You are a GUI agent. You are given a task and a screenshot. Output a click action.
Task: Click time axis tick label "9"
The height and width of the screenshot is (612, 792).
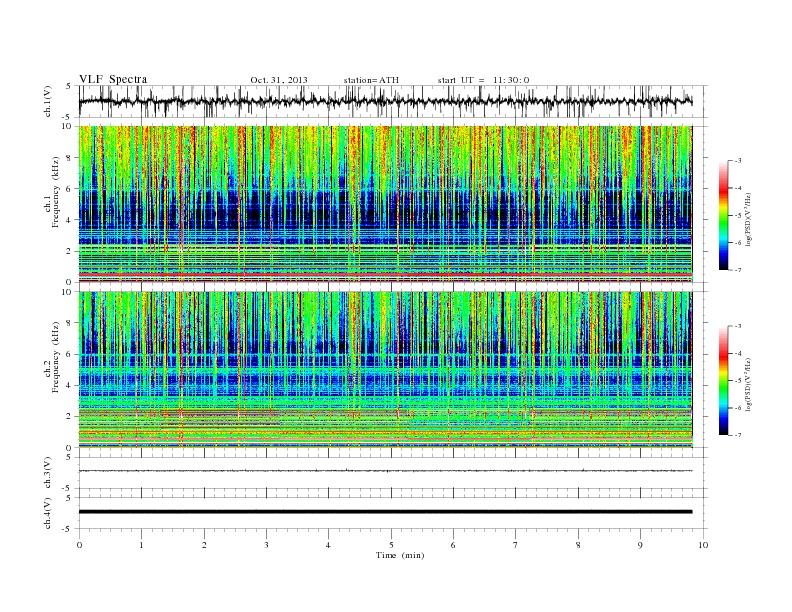pos(640,545)
